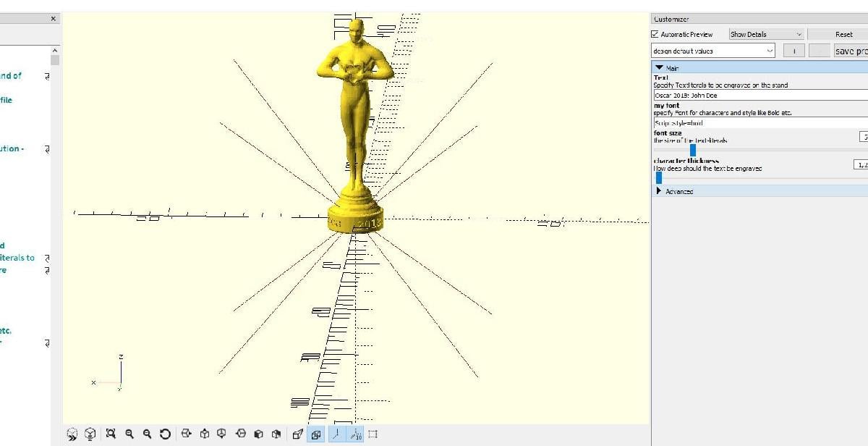
Task: Switch to the Back view cube icon
Action: click(276, 434)
